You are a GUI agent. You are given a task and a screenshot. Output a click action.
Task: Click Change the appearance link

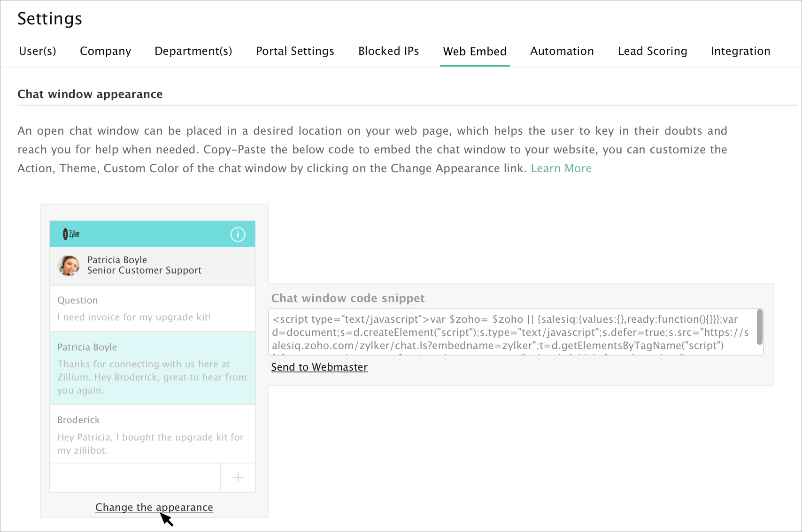click(154, 508)
